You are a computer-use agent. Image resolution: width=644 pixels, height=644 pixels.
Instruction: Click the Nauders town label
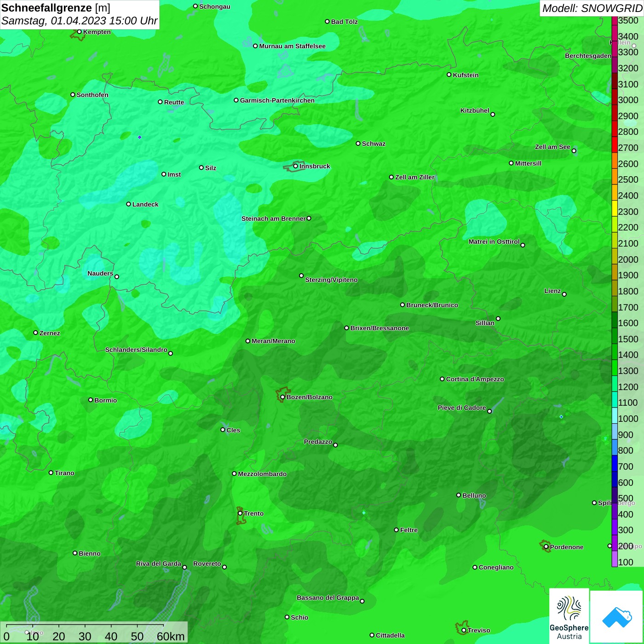(100, 273)
